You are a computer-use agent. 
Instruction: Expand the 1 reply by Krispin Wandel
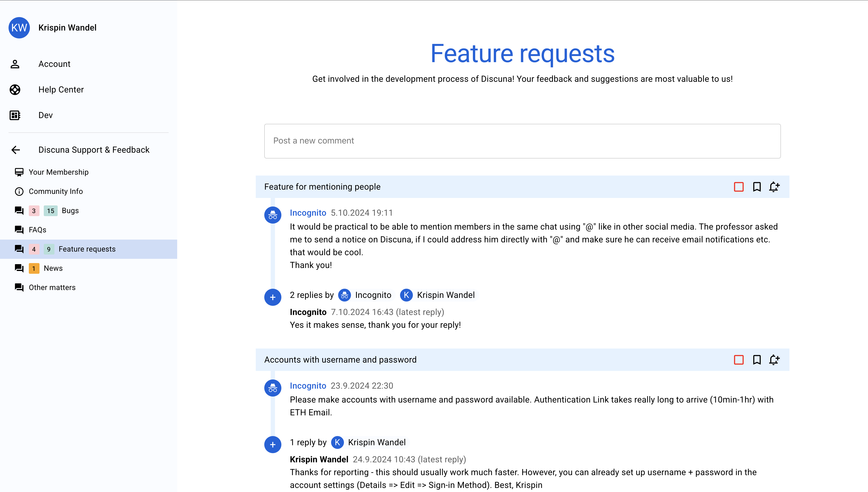pos(273,445)
